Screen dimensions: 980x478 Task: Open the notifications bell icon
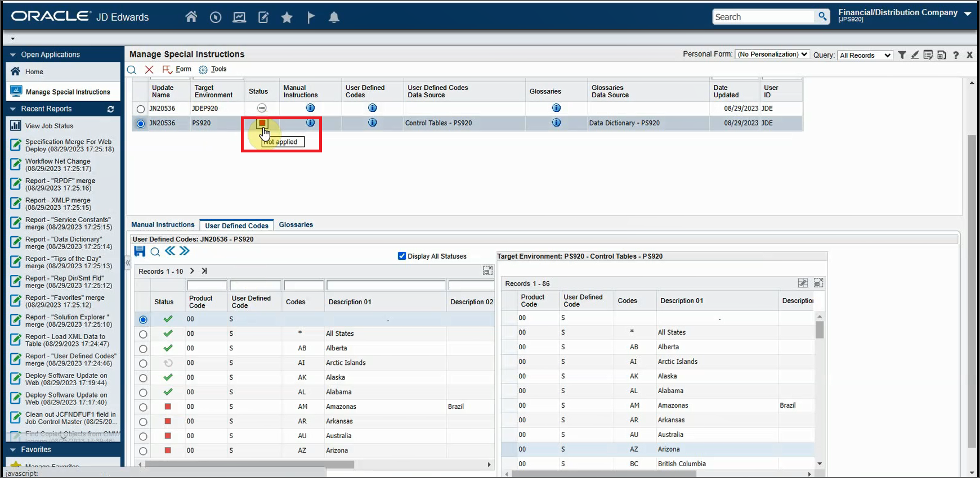pyautogui.click(x=334, y=17)
